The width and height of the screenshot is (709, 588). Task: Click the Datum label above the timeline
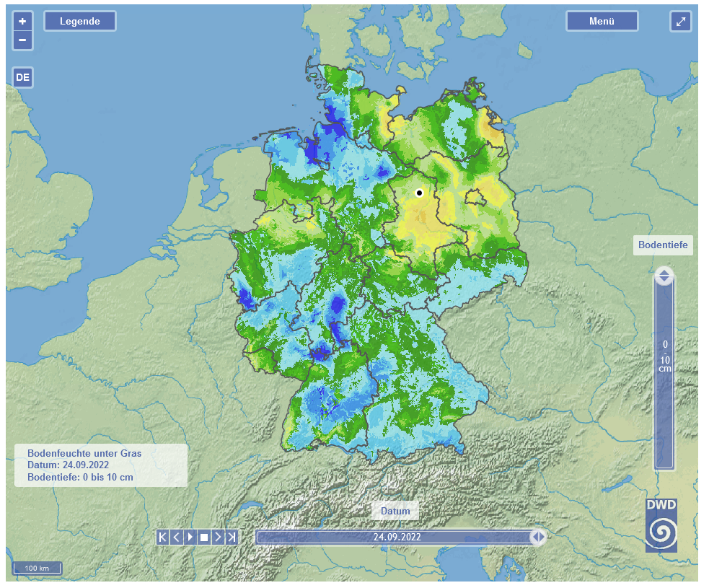tap(395, 511)
